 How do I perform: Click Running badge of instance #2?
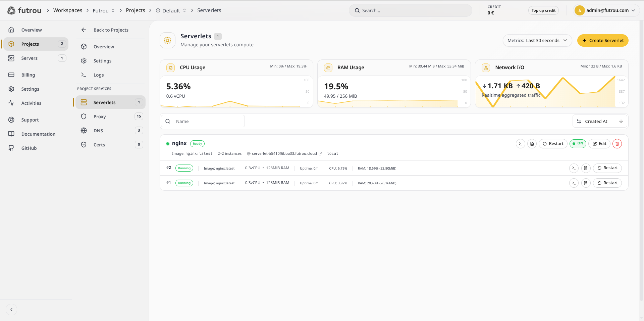[x=184, y=168]
